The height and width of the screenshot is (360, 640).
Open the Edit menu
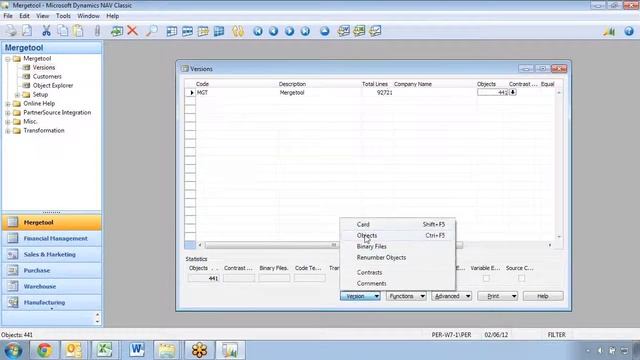(x=24, y=16)
